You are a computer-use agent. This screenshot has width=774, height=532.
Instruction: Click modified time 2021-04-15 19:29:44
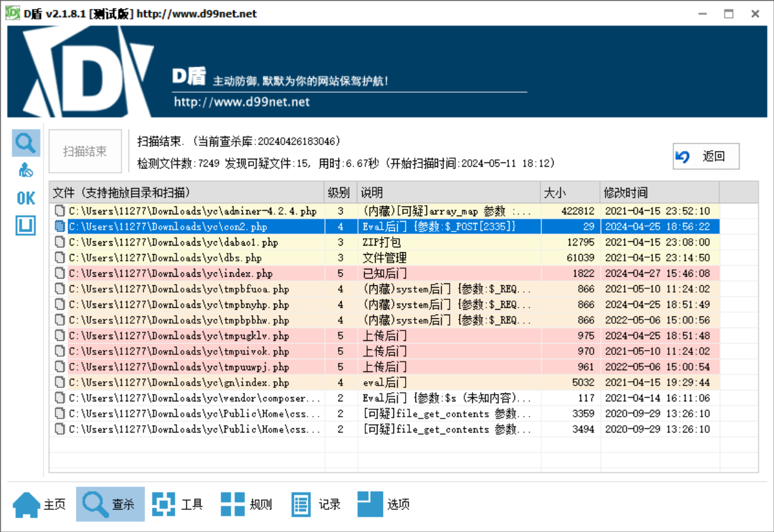pos(657,382)
